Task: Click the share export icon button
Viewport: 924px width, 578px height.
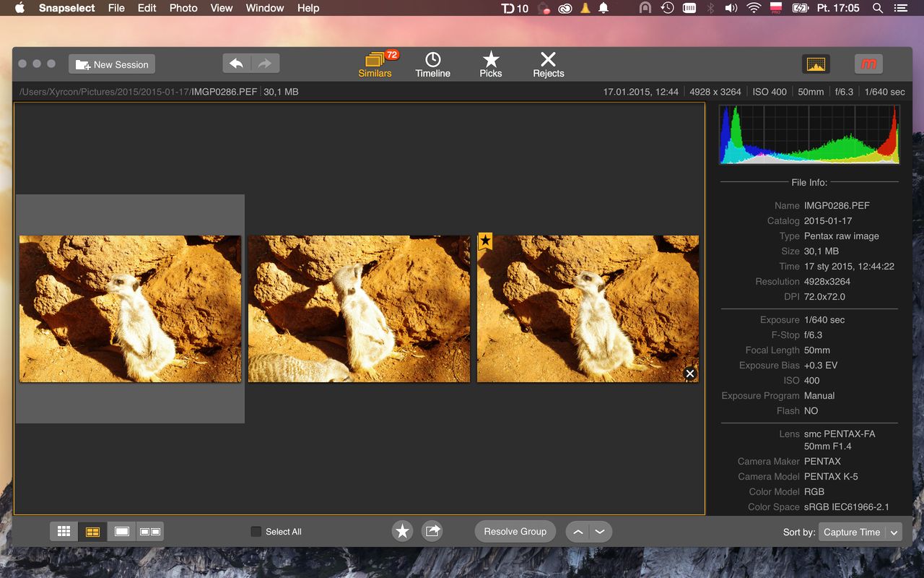Action: tap(432, 532)
